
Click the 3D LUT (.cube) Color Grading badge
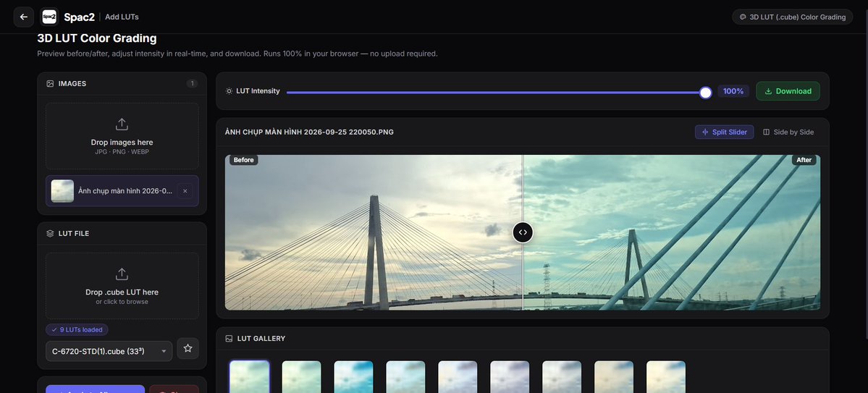pyautogui.click(x=792, y=17)
